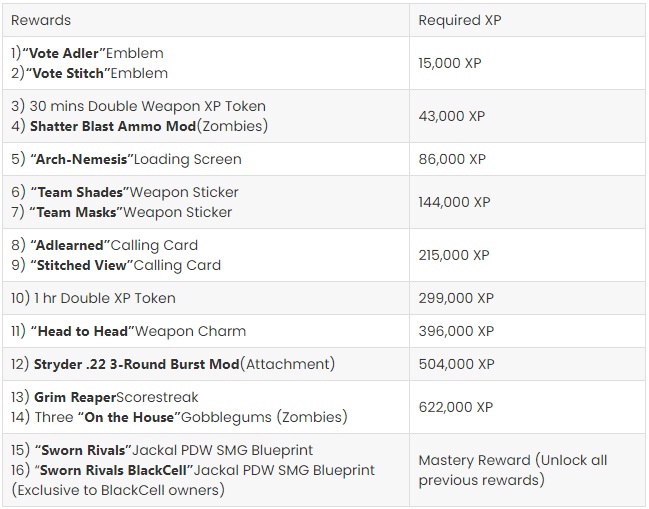Viewport: 649px width, 509px height.
Task: Click "Sworn Rivals BlackCell" Blueprint entry
Action: tap(193, 470)
